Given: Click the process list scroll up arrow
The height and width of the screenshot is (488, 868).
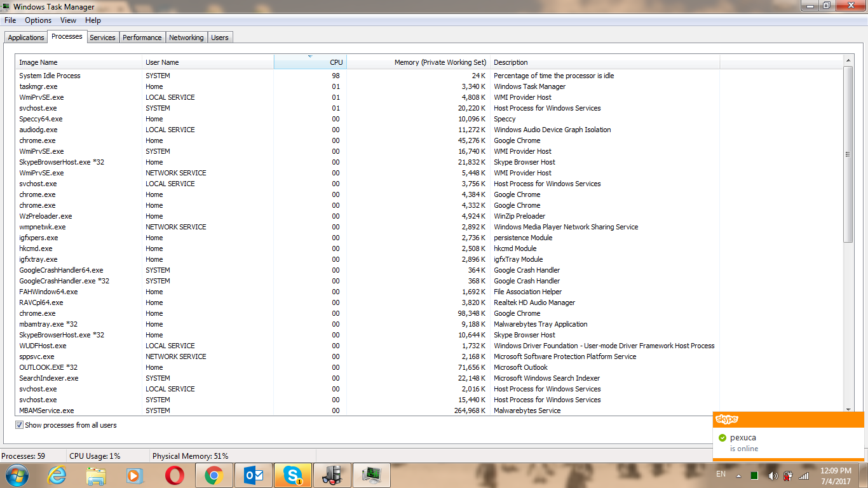Looking at the screenshot, I should (848, 60).
